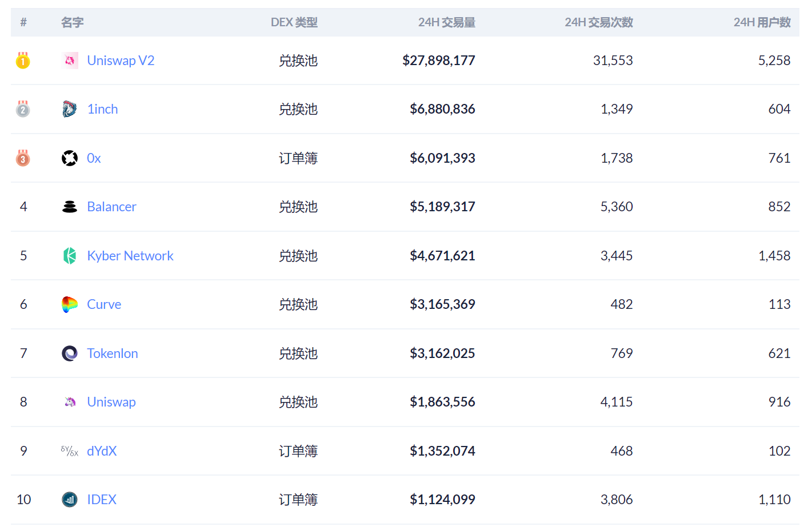Click the 482 trade count cell
This screenshot has width=812, height=531.
point(622,304)
